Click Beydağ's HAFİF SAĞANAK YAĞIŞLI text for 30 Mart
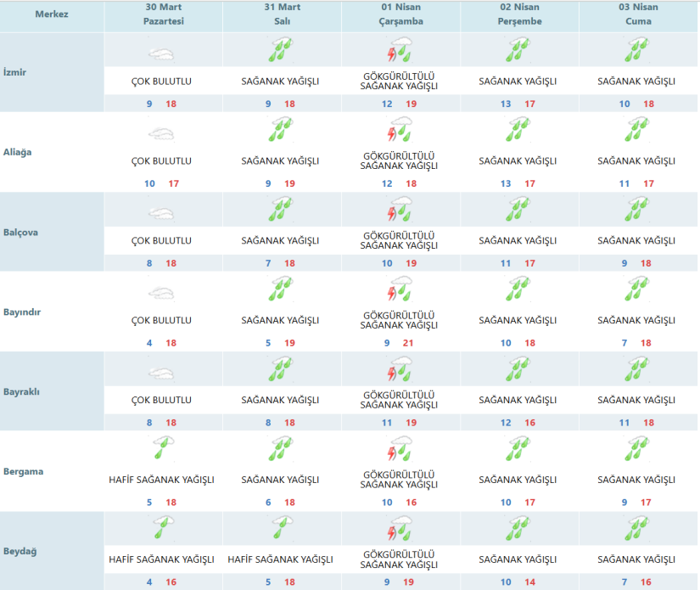This screenshot has width=700, height=590. point(161,559)
